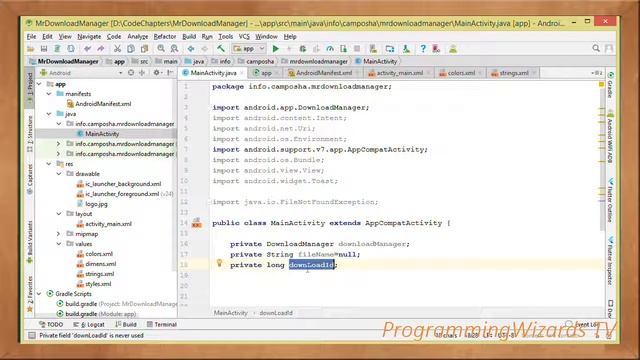
Task: Collapse the values folder
Action: pyautogui.click(x=59, y=244)
